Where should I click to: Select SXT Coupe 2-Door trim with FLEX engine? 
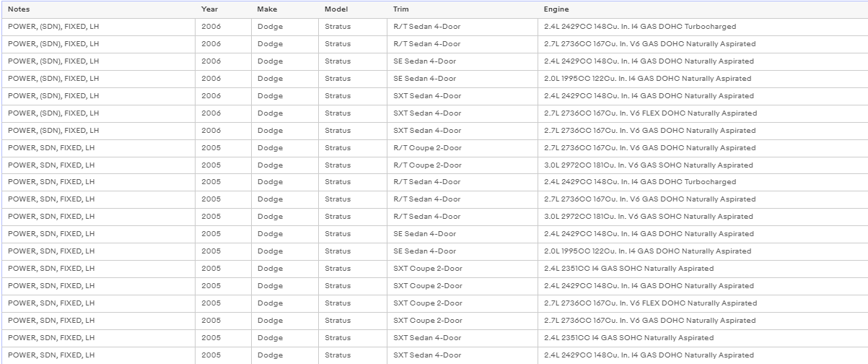(x=462, y=303)
